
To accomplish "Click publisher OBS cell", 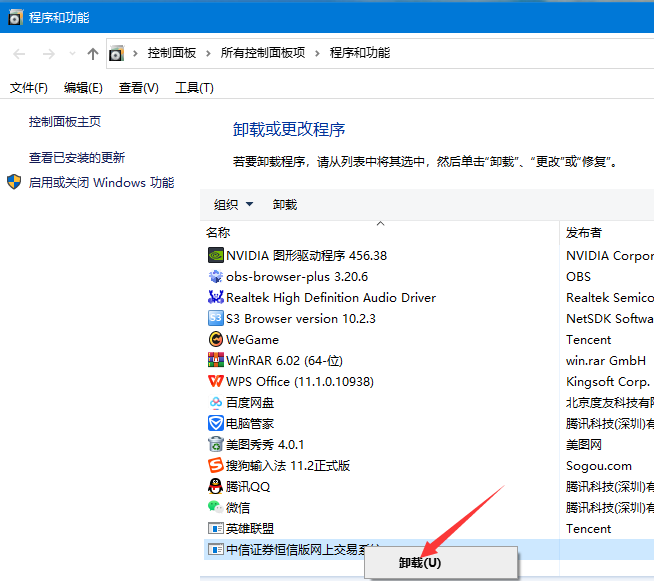I will point(578,277).
